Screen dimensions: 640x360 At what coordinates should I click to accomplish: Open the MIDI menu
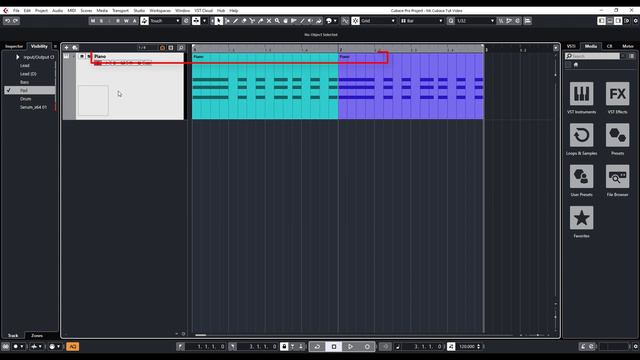(x=71, y=11)
